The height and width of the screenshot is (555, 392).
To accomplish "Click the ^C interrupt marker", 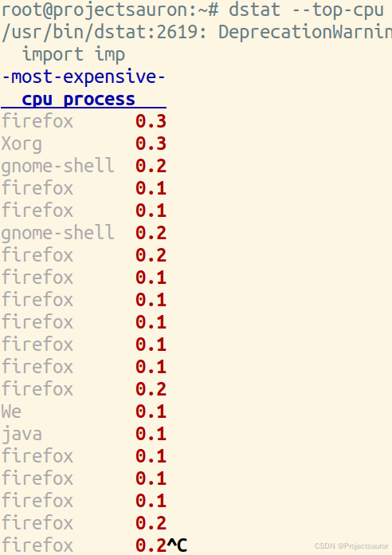I will point(177,545).
